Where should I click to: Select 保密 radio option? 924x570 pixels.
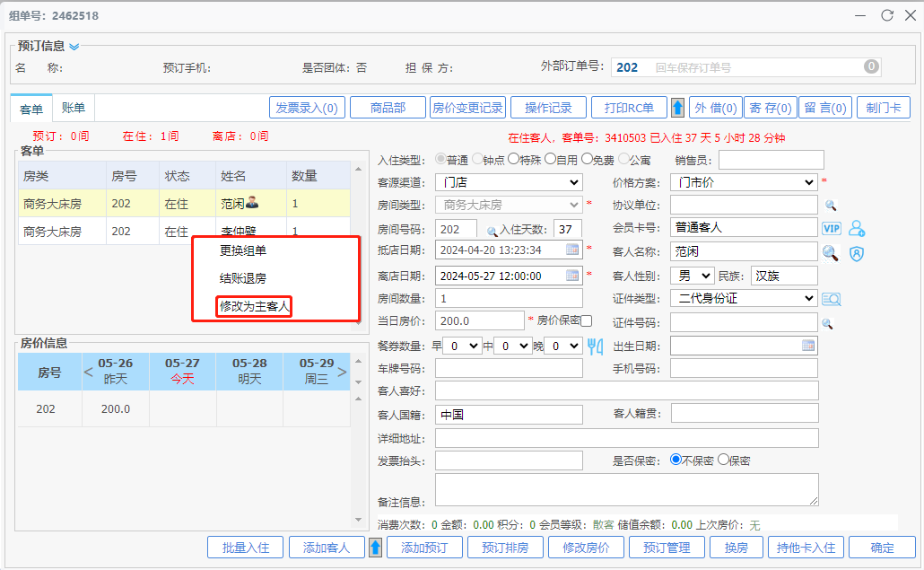[x=724, y=460]
